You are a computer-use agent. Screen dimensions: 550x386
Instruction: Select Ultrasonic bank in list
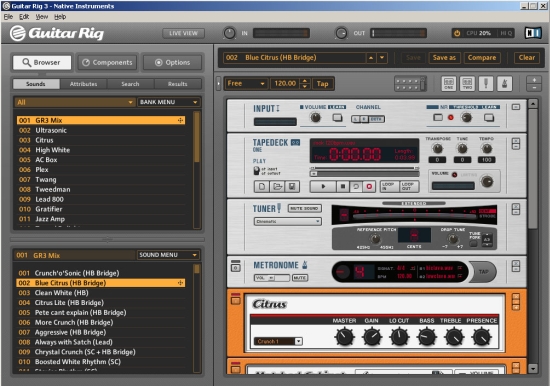(101, 130)
